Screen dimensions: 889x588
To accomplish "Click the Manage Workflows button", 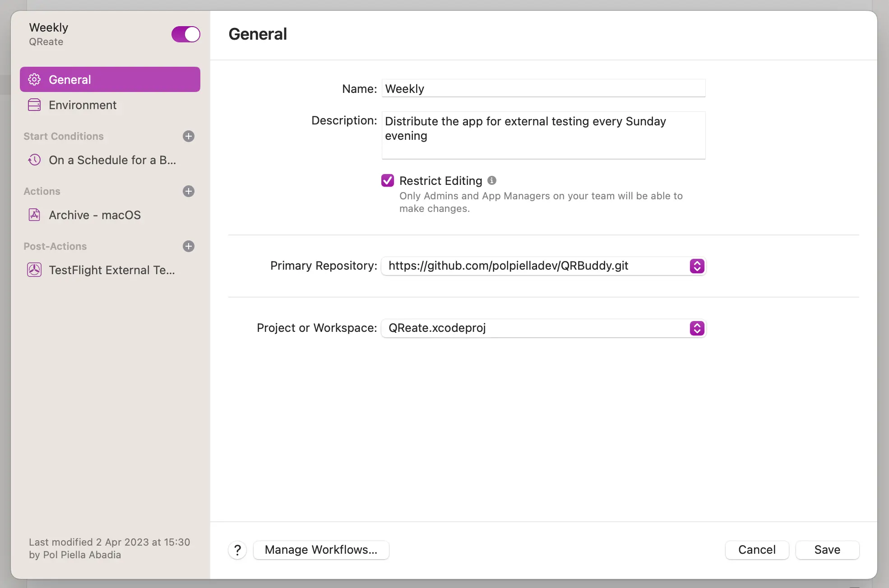I will tap(321, 549).
